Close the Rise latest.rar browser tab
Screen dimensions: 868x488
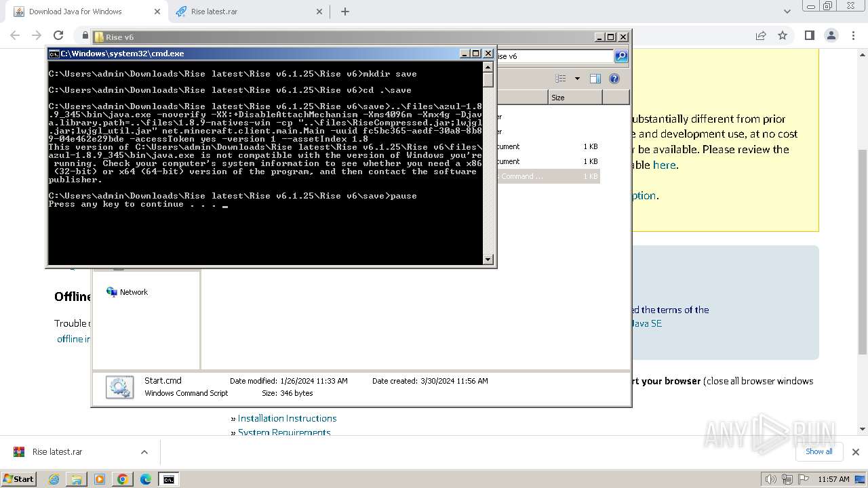319,12
